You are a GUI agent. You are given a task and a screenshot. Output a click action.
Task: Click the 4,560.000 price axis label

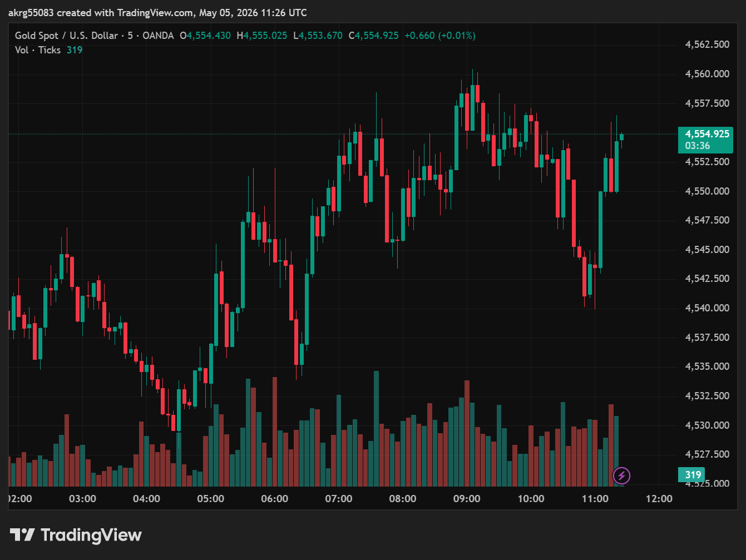707,74
